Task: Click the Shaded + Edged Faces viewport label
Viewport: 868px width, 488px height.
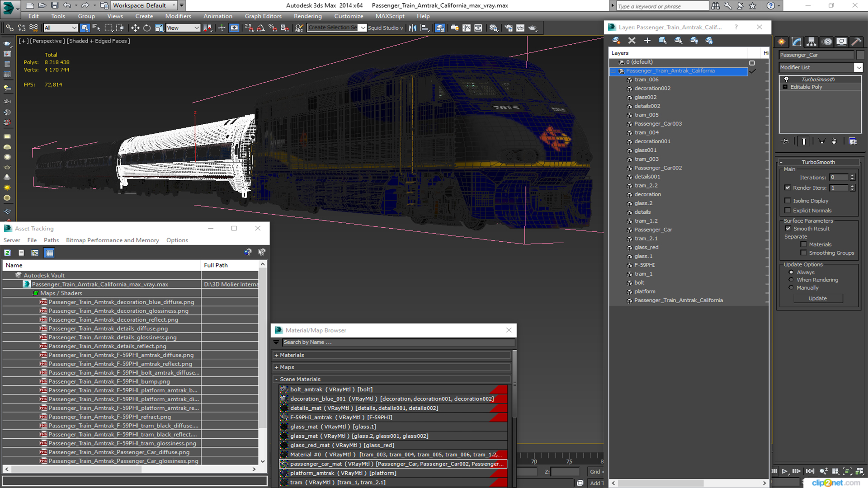Action: [x=99, y=41]
